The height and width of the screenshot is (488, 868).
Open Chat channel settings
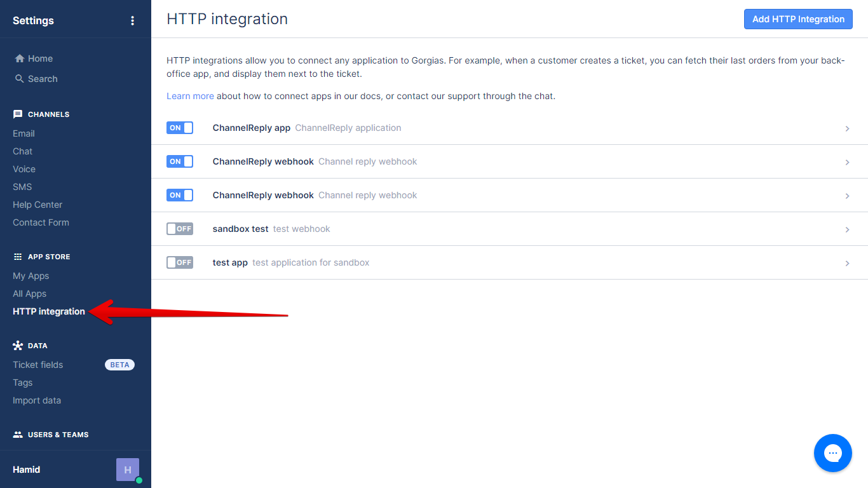[22, 151]
